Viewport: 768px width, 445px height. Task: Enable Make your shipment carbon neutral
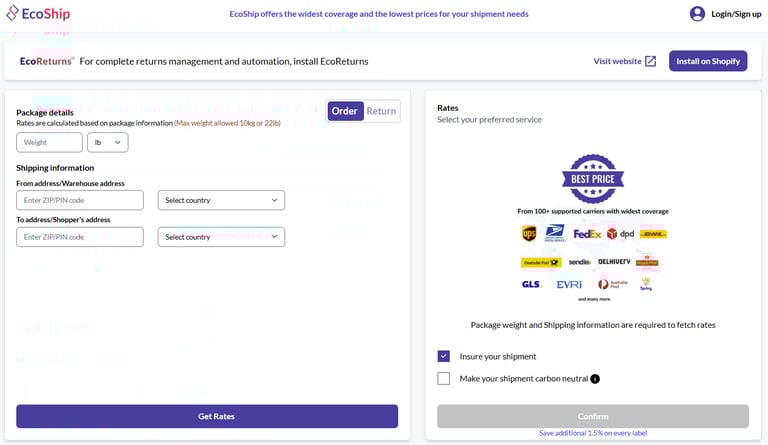tap(444, 379)
